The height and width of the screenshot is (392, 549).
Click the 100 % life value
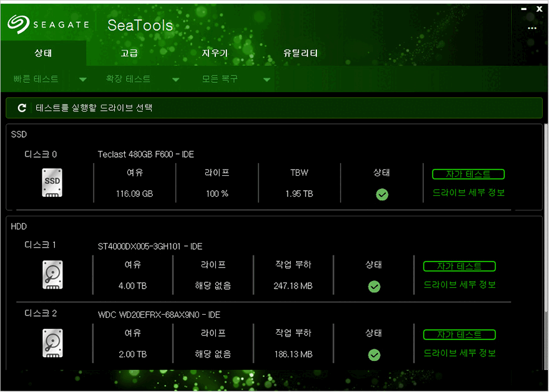(217, 194)
